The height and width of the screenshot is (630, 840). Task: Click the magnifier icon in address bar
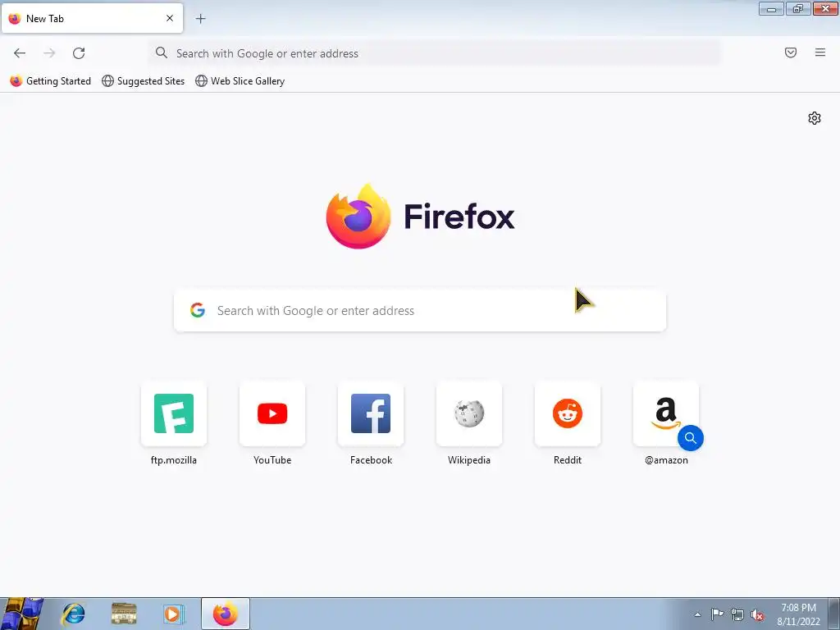pyautogui.click(x=162, y=52)
